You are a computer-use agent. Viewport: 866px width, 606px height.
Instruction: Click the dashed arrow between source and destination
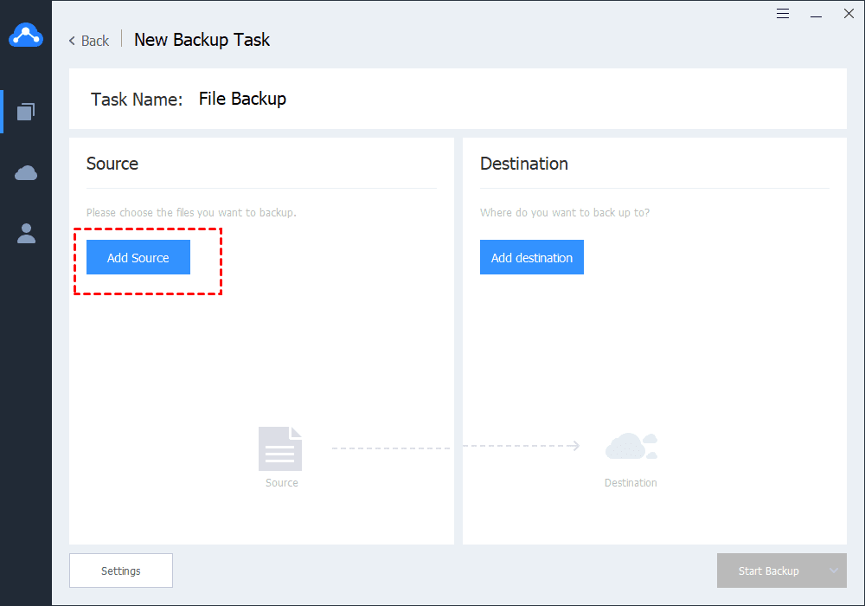click(455, 446)
